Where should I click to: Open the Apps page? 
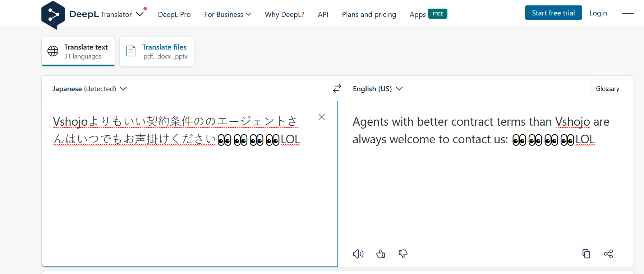pyautogui.click(x=418, y=14)
